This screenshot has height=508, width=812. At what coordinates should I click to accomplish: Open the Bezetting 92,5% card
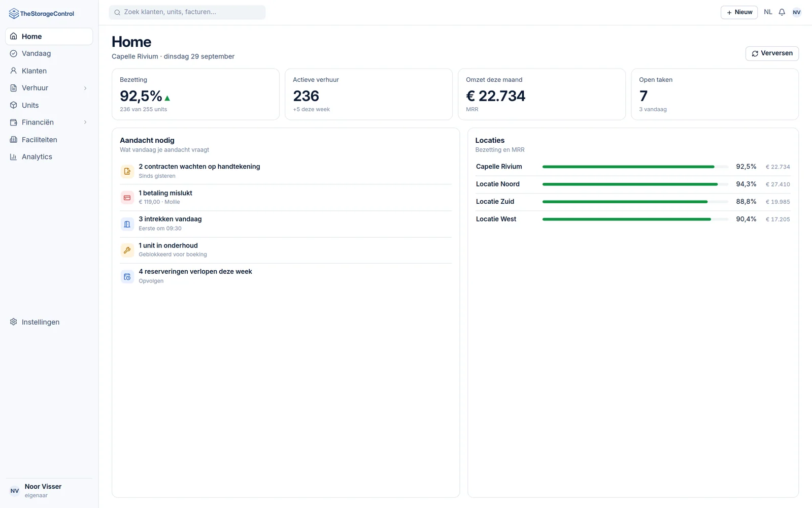(195, 94)
